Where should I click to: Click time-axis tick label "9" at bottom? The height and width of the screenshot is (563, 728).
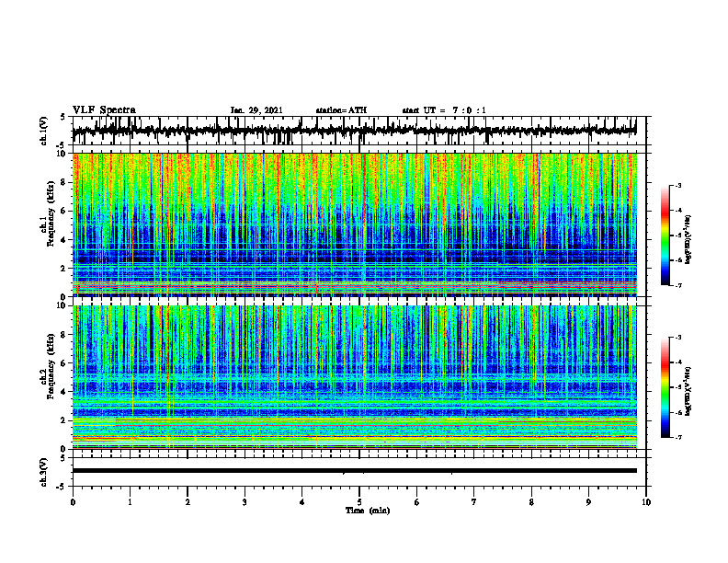588,502
